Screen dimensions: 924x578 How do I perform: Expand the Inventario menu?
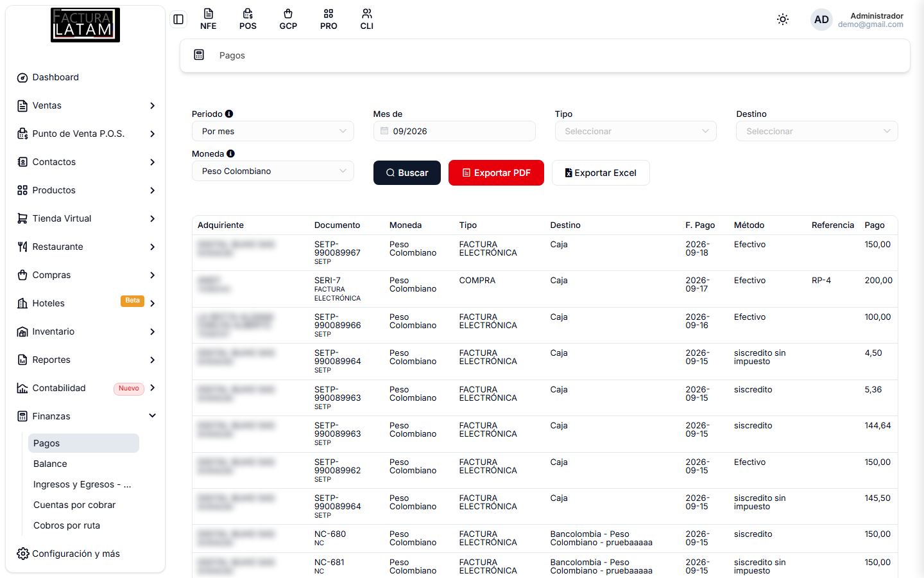coord(85,331)
